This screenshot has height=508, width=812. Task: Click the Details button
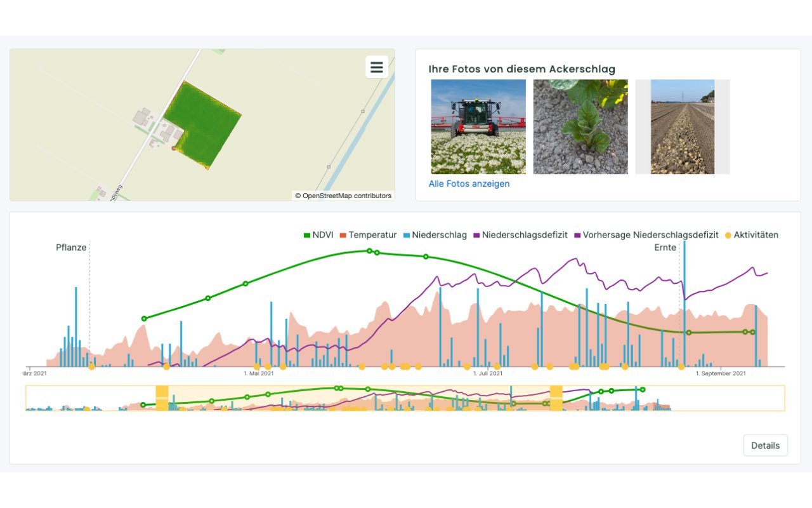766,445
